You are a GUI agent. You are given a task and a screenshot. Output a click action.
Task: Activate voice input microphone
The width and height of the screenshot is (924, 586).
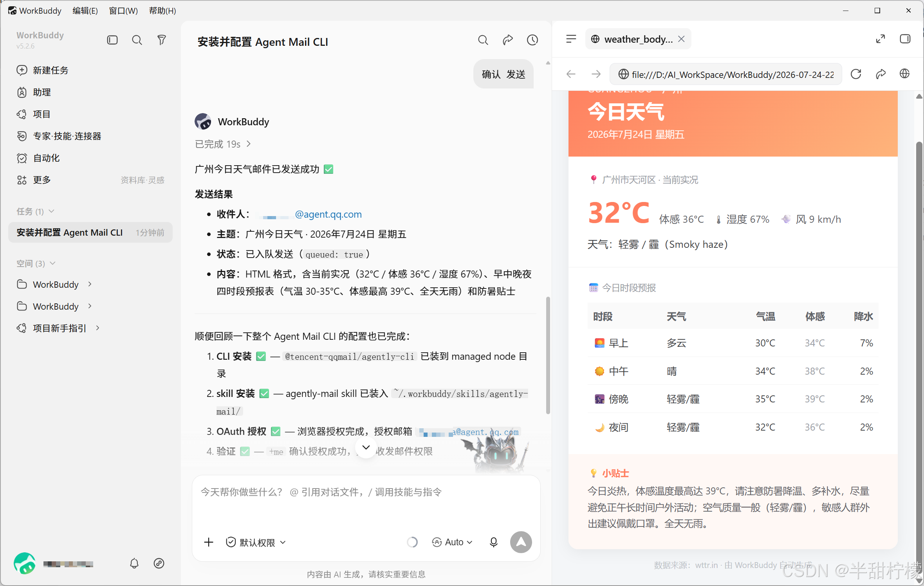(494, 542)
